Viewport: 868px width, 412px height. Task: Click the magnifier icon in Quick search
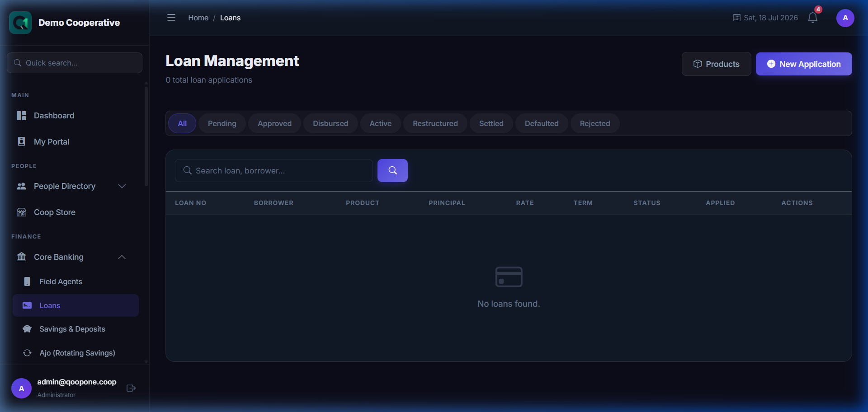(18, 63)
